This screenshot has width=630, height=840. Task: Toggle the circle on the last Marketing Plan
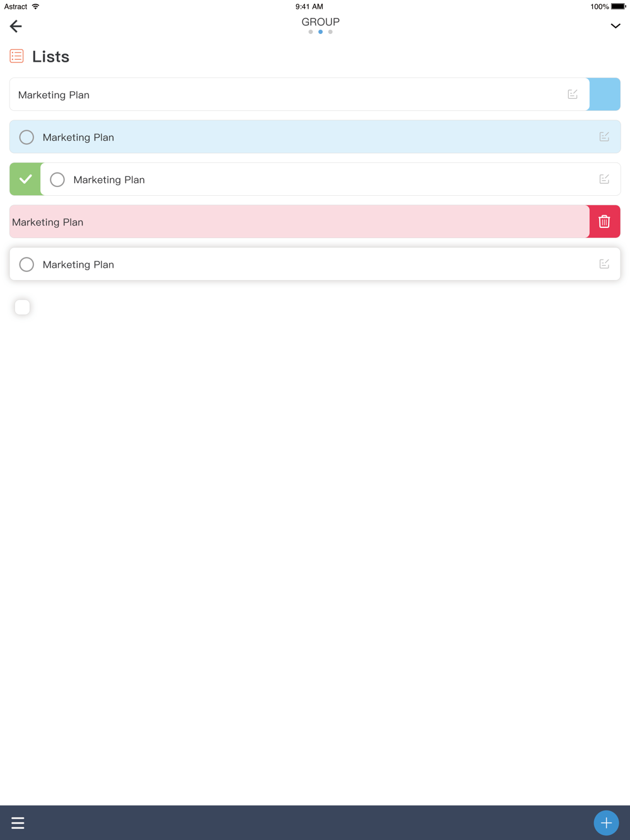click(x=26, y=264)
